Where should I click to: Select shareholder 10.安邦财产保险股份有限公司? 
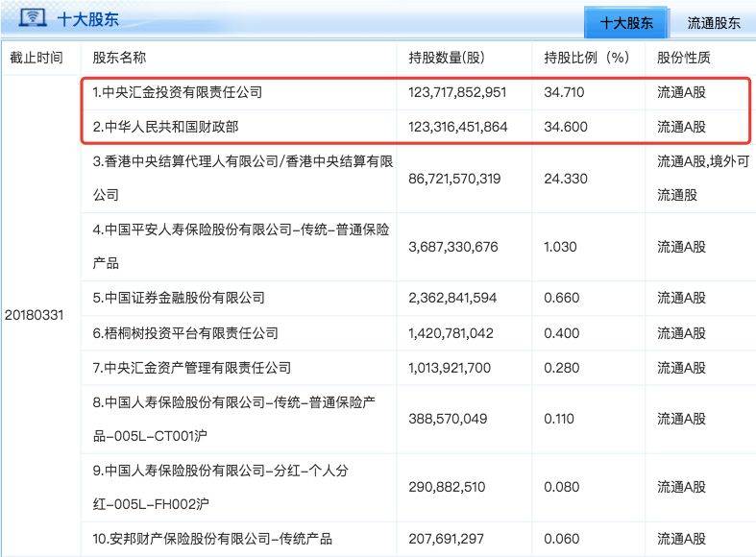tap(212, 538)
